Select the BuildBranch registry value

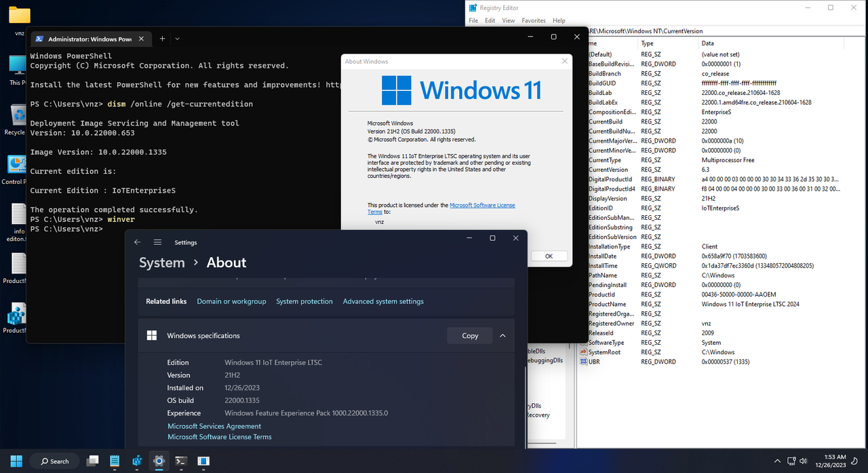(604, 73)
